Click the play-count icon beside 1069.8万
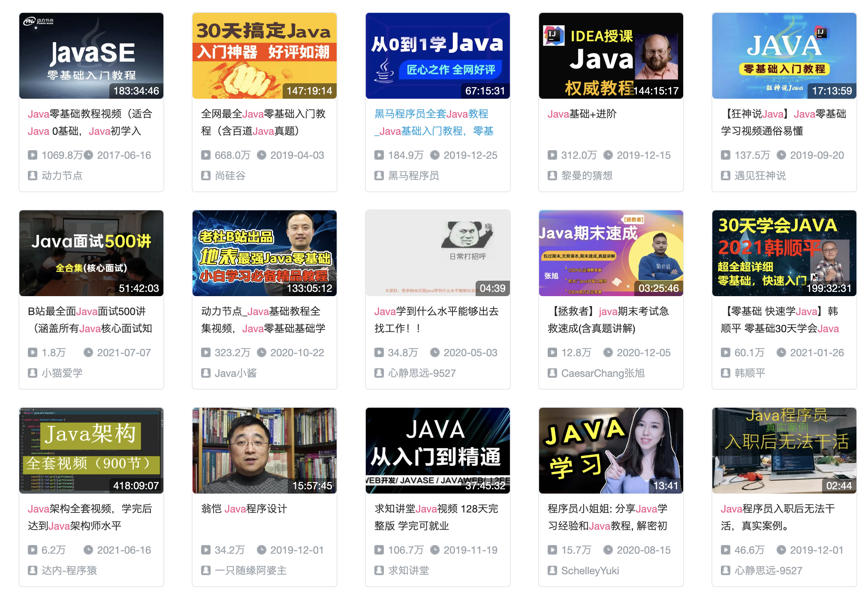The image size is (868, 594). pos(33,155)
